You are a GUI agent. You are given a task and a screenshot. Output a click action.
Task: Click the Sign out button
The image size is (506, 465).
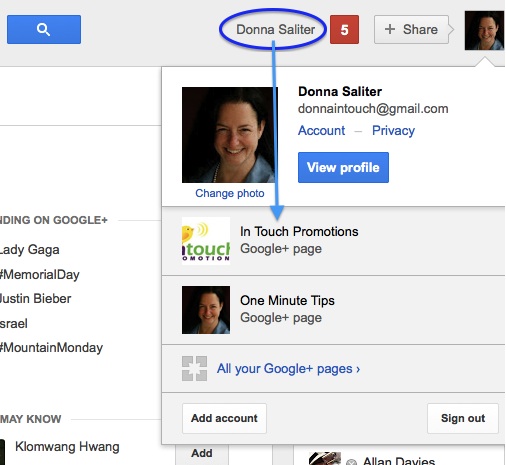[463, 418]
